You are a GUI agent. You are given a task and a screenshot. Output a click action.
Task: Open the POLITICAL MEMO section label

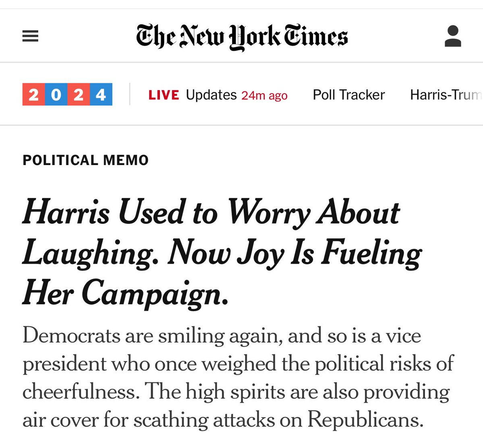85,160
